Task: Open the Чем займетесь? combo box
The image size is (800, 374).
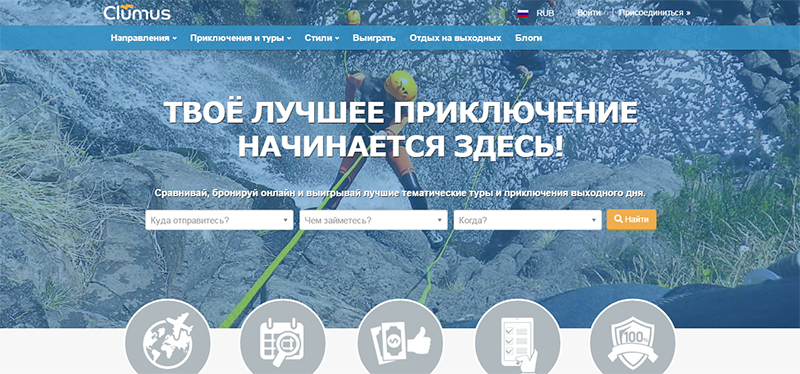Action: (x=373, y=220)
